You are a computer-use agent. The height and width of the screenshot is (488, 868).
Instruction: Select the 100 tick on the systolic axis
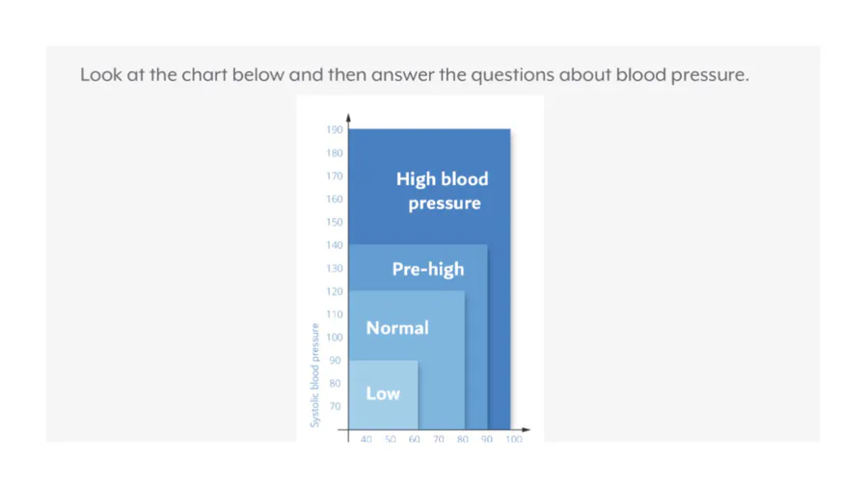tap(335, 337)
